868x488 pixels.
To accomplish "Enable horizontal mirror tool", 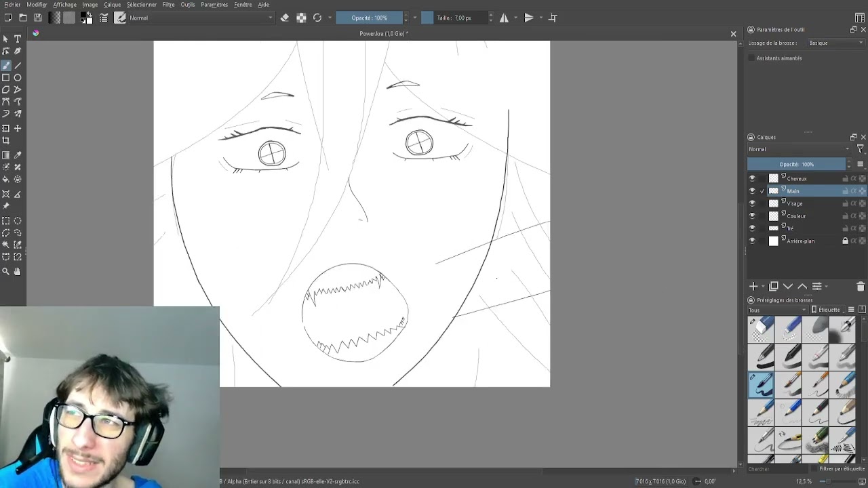I will click(504, 18).
